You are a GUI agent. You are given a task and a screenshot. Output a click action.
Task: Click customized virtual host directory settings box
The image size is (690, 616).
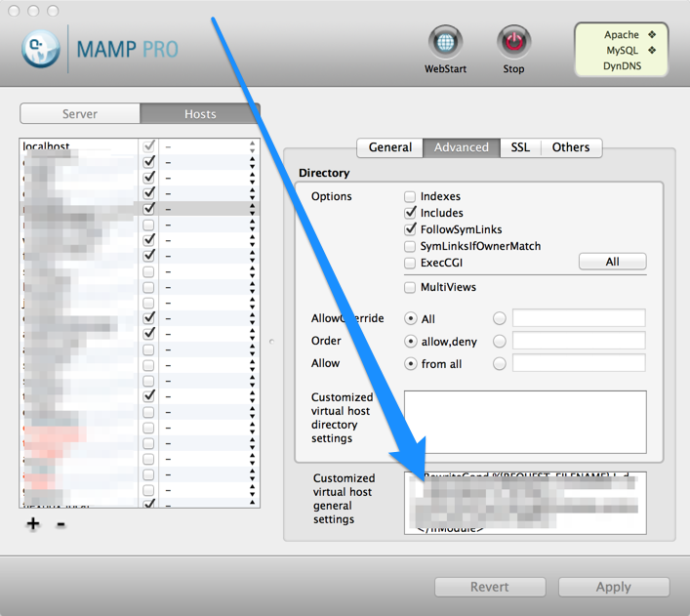(525, 422)
